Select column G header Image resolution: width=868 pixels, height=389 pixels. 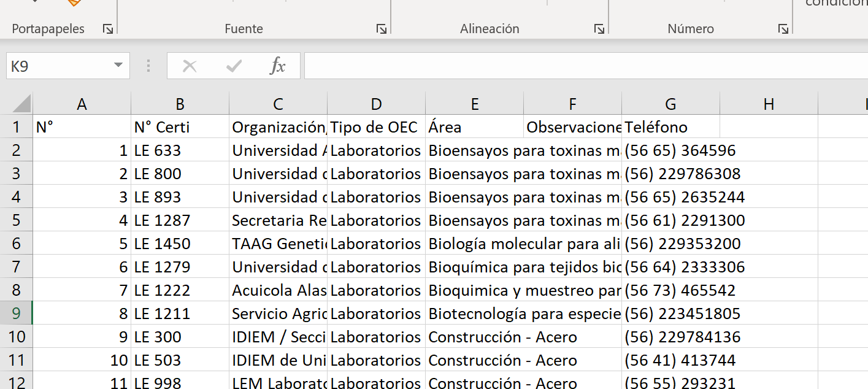click(670, 104)
